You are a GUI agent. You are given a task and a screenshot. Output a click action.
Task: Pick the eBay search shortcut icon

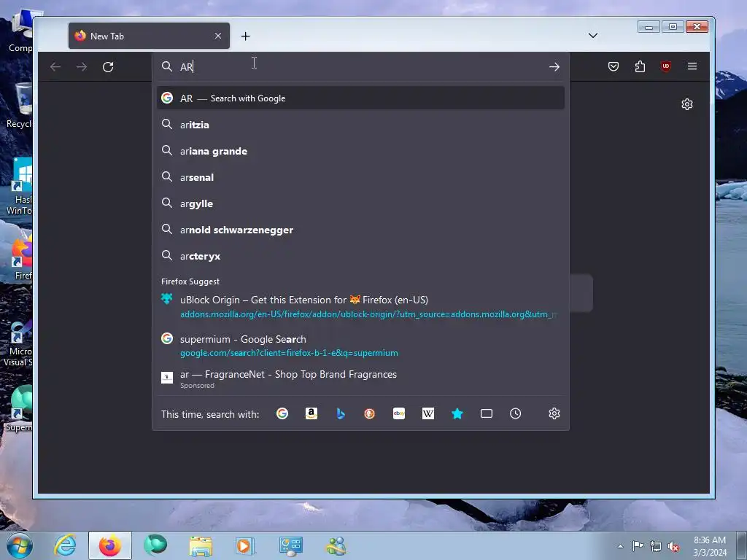coord(399,413)
